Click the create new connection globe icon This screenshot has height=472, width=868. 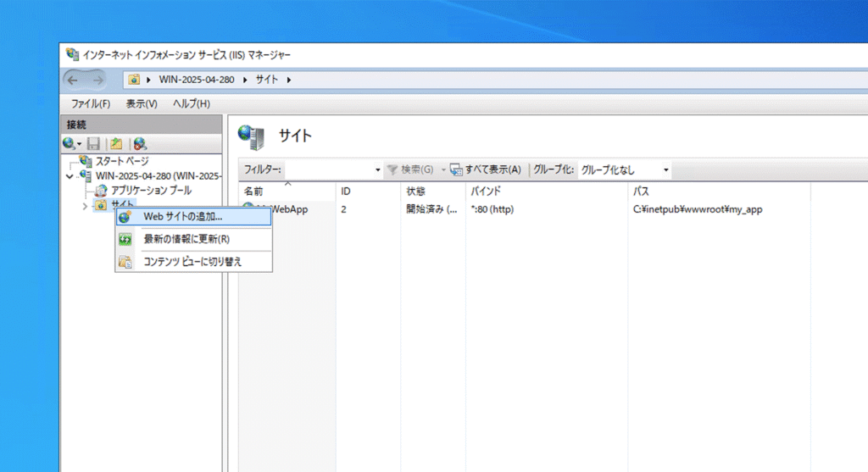[x=69, y=144]
